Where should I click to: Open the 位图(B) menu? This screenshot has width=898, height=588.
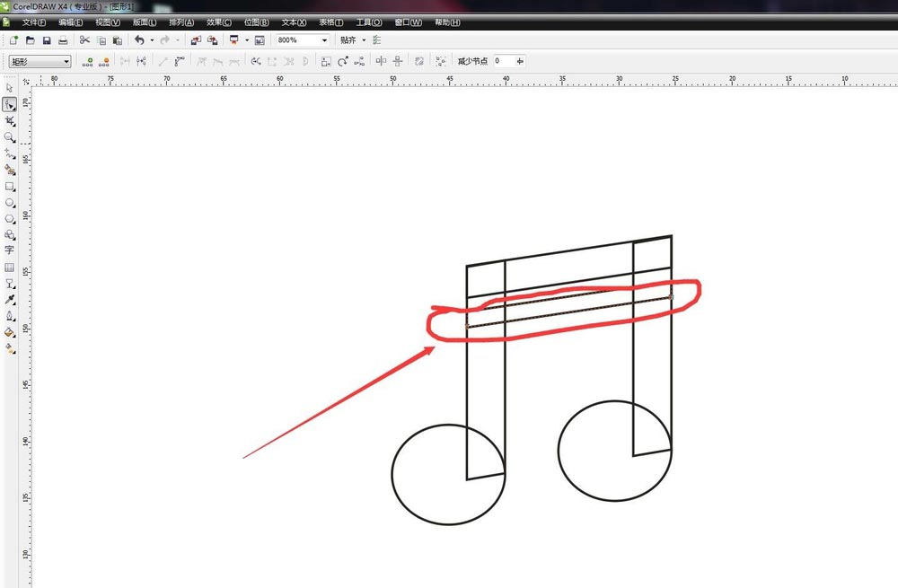pos(257,22)
